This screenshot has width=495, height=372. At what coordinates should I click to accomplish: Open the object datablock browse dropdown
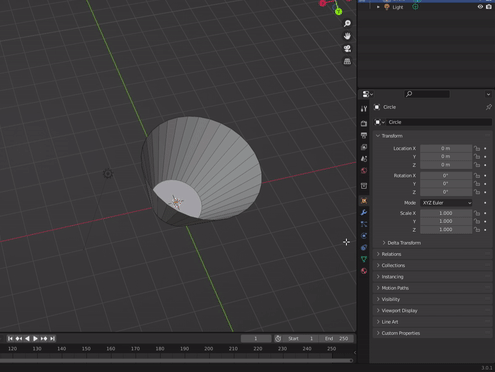pyautogui.click(x=379, y=122)
